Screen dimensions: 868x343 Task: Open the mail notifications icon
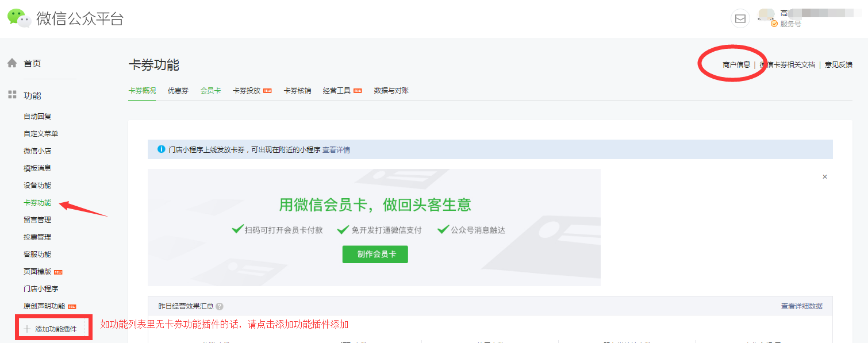740,18
